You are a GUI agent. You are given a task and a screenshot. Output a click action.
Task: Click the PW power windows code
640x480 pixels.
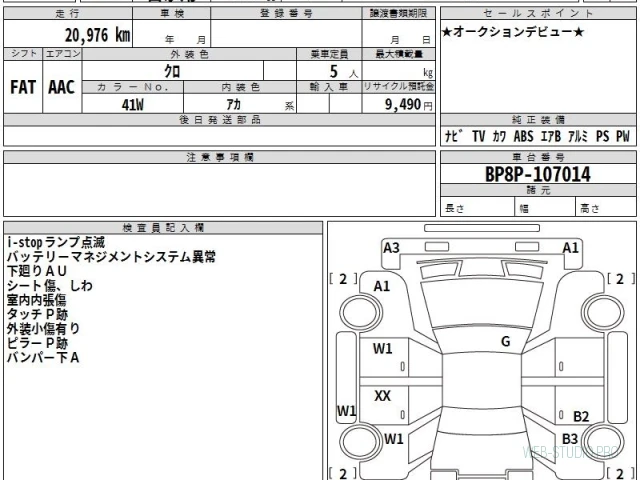click(x=623, y=136)
